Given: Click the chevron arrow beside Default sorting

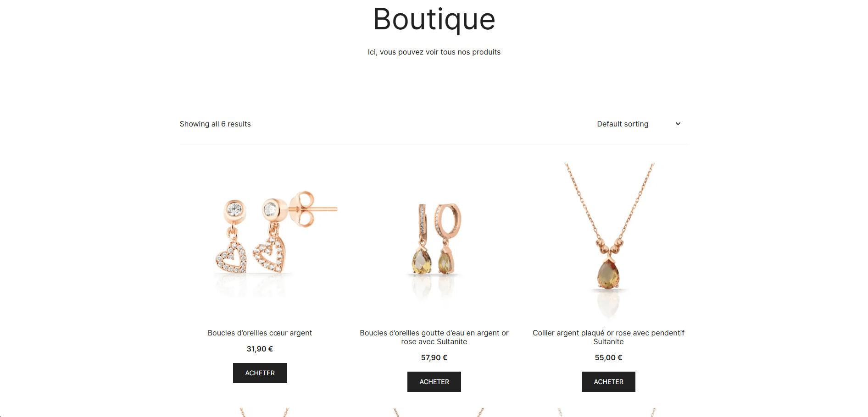Looking at the screenshot, I should click(x=678, y=124).
